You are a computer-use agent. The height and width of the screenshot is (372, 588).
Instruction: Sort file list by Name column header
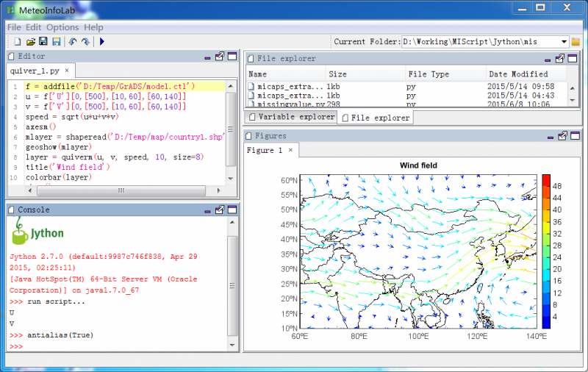pos(258,74)
